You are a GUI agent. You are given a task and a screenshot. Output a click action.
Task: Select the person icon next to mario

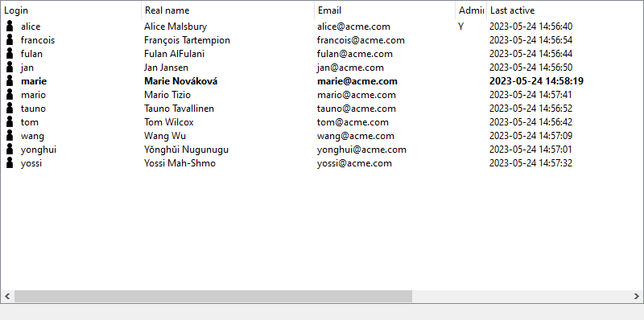(x=10, y=95)
